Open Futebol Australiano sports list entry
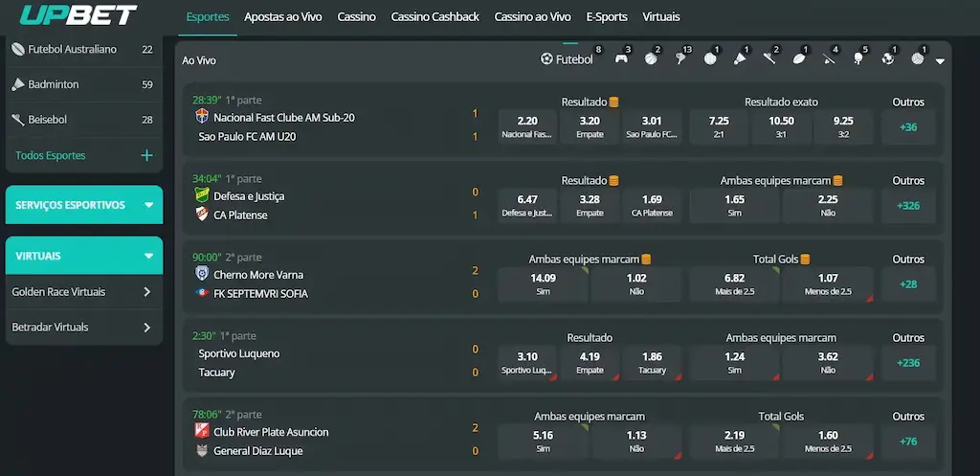This screenshot has width=980, height=476. (x=83, y=49)
